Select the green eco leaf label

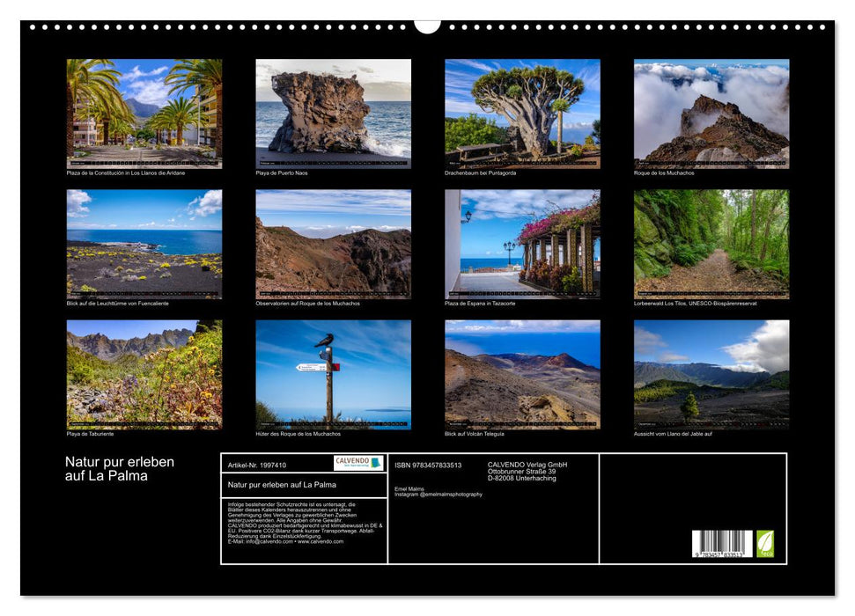click(765, 546)
